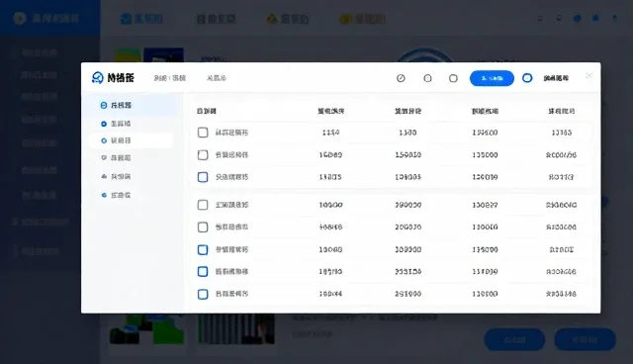The height and width of the screenshot is (364, 633).
Task: Click the text label right of the blue ring icon
Action: tap(556, 78)
